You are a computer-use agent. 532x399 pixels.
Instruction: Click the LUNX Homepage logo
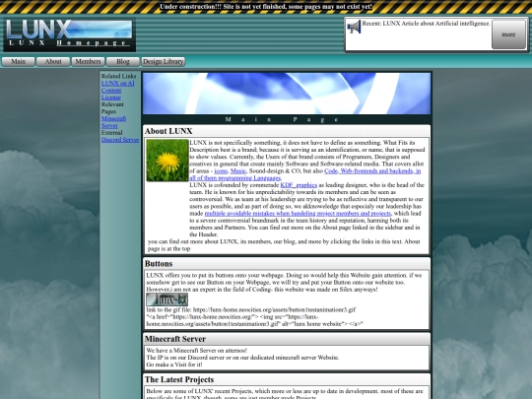(x=69, y=34)
